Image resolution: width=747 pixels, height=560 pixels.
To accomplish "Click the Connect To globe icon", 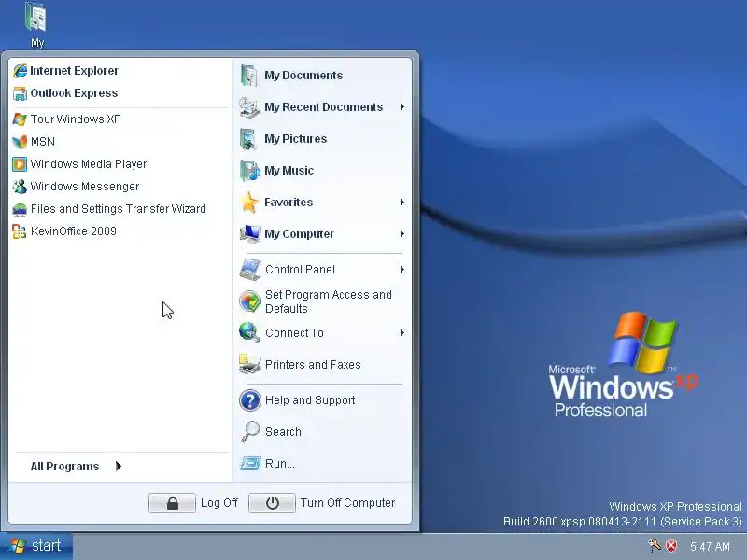I will (x=249, y=333).
